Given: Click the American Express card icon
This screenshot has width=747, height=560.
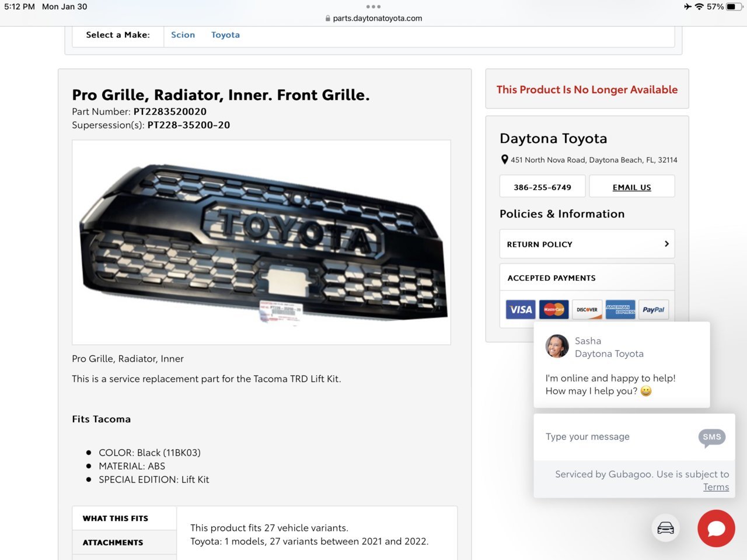Looking at the screenshot, I should [x=620, y=310].
